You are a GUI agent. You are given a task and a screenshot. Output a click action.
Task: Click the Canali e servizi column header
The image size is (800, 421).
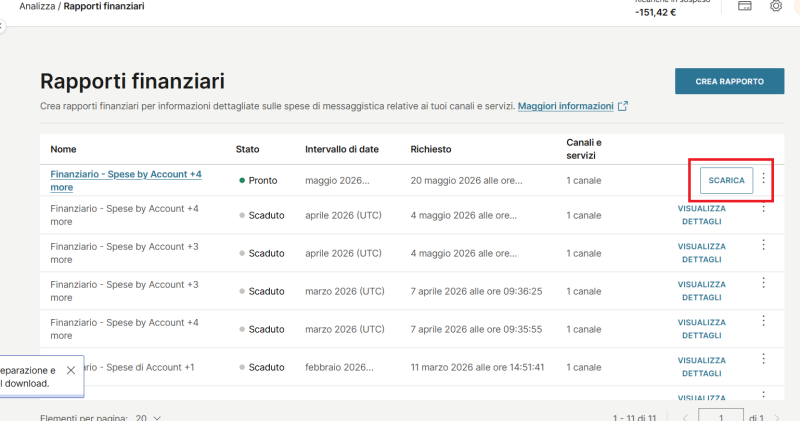(x=584, y=149)
